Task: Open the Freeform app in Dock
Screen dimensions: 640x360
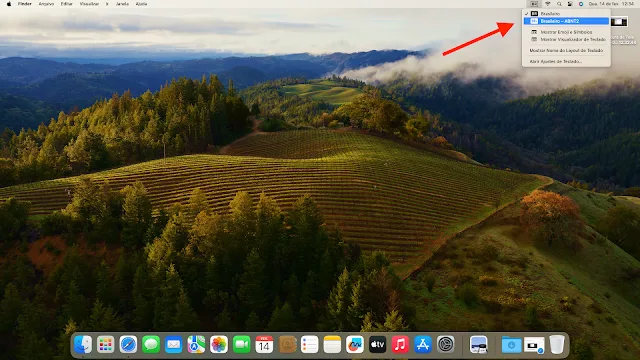Action: point(355,344)
